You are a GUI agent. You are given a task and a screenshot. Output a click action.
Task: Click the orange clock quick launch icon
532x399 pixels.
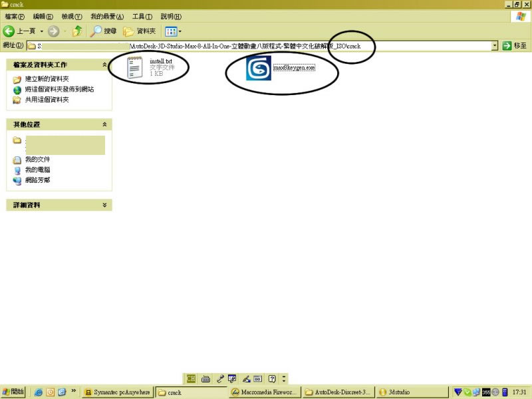coord(51,392)
